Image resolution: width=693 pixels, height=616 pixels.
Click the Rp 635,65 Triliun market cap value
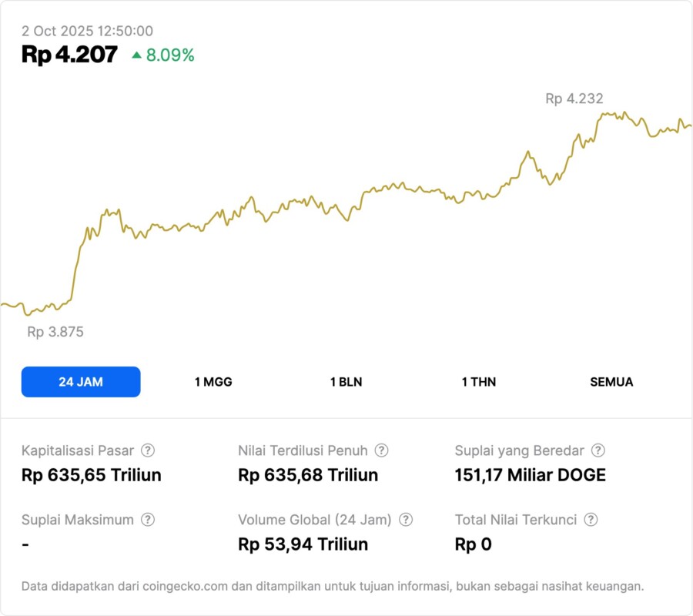92,475
